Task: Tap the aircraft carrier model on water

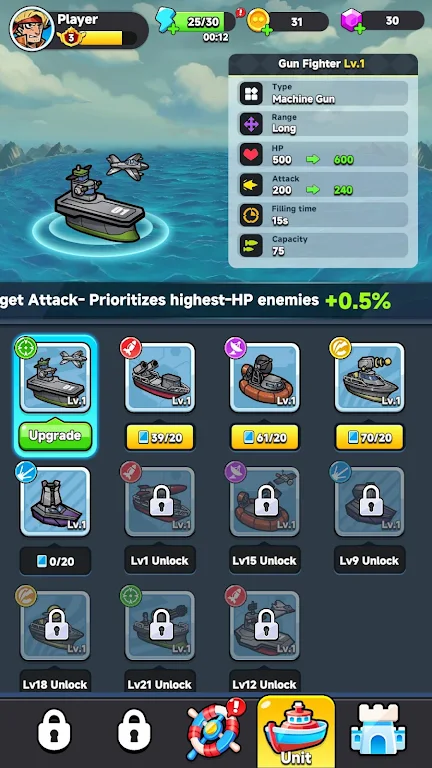Action: tap(100, 202)
